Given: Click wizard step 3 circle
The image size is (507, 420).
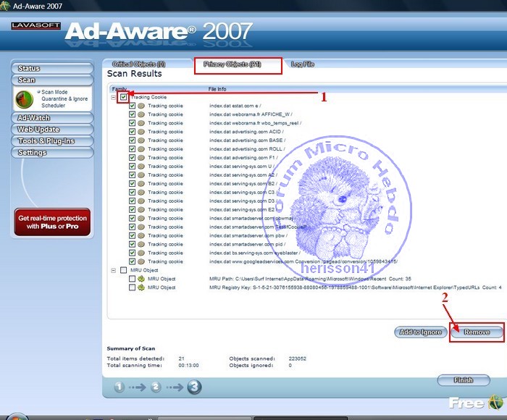Looking at the screenshot, I should (194, 387).
